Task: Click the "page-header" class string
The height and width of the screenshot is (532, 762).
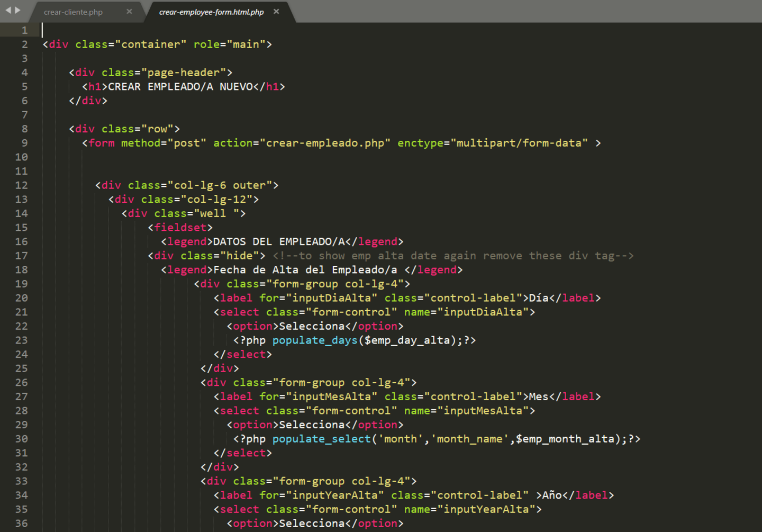Action: [184, 73]
